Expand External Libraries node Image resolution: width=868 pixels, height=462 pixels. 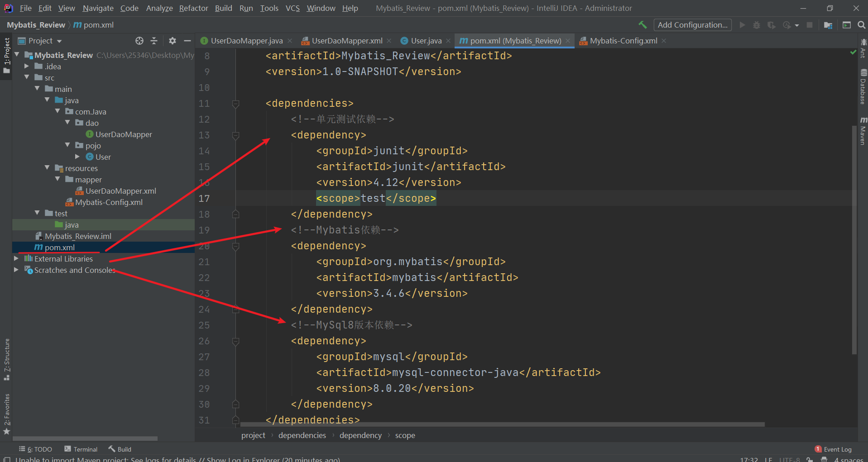(16, 258)
